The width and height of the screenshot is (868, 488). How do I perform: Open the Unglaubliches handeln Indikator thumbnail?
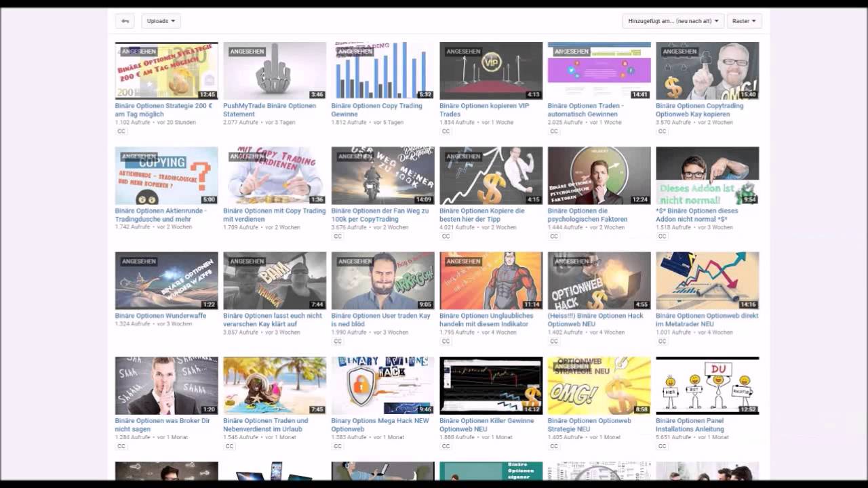click(x=491, y=281)
